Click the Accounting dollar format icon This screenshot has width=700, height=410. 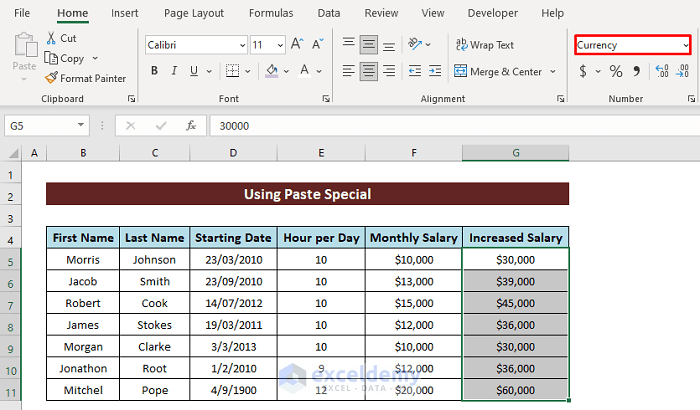point(583,71)
